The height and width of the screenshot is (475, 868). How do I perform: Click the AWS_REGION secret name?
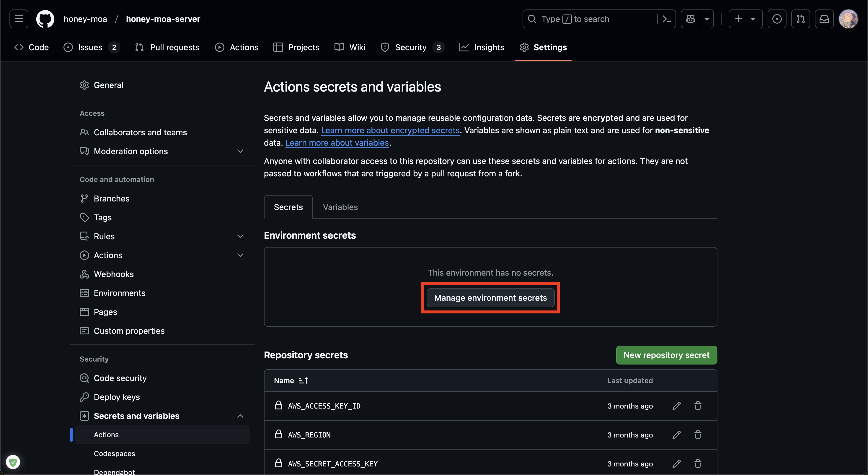point(309,435)
